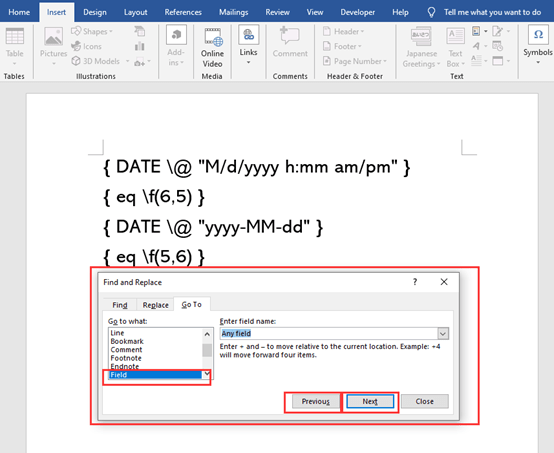
Task: Open the Page Number dropdown arrow
Action: pos(385,61)
